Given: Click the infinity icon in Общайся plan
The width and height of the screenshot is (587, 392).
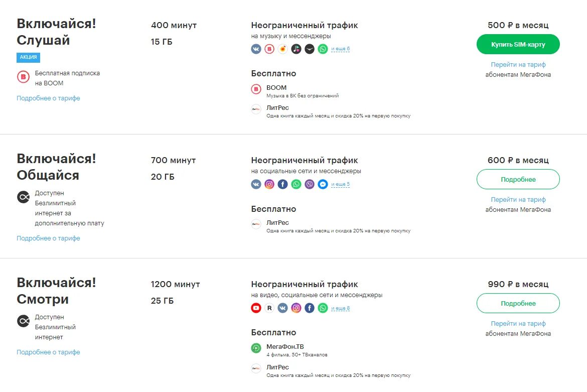Looking at the screenshot, I should pos(24,197).
